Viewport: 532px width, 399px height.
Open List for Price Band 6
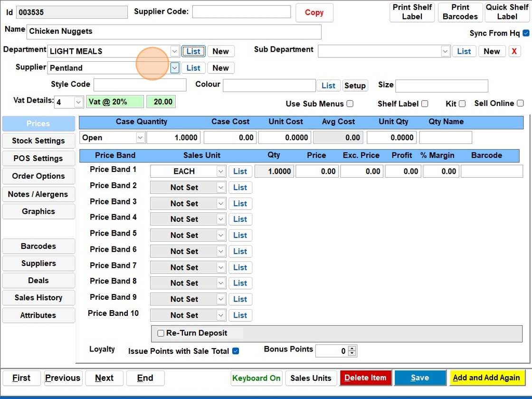[x=240, y=251]
